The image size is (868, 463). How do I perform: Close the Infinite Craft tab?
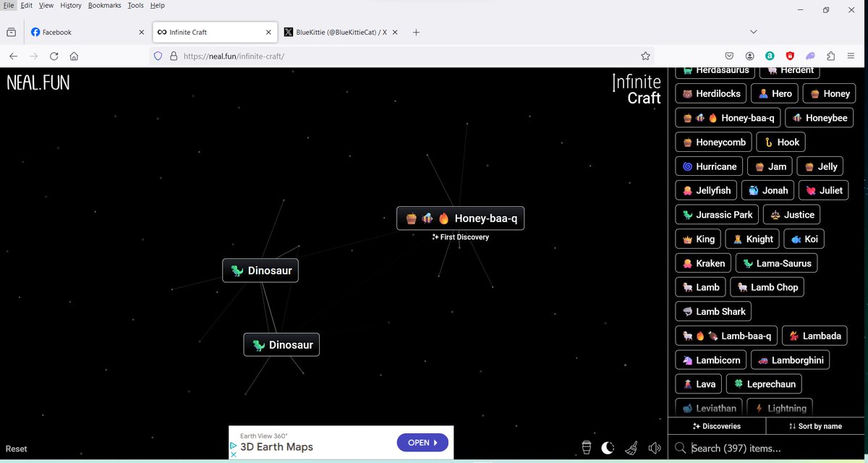(268, 32)
